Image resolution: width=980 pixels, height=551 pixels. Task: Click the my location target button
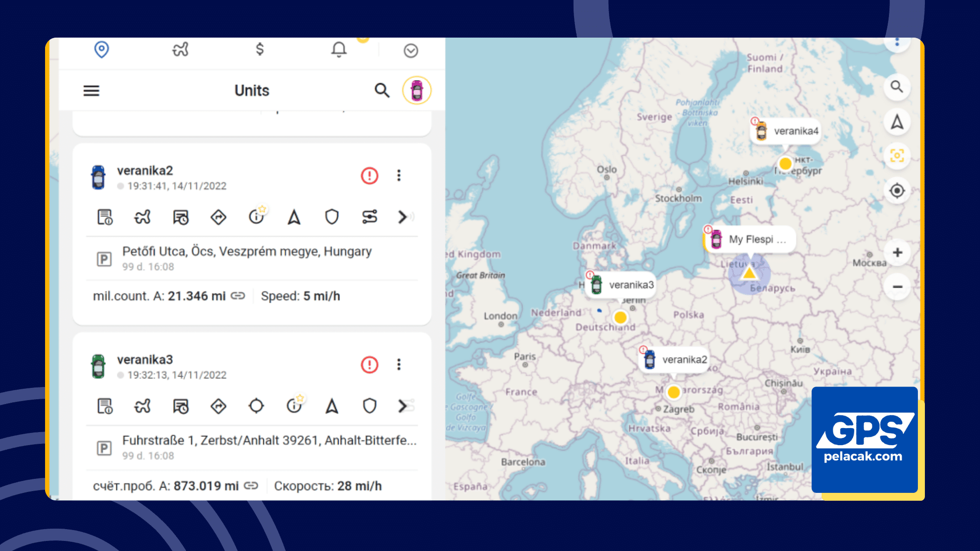pyautogui.click(x=897, y=191)
